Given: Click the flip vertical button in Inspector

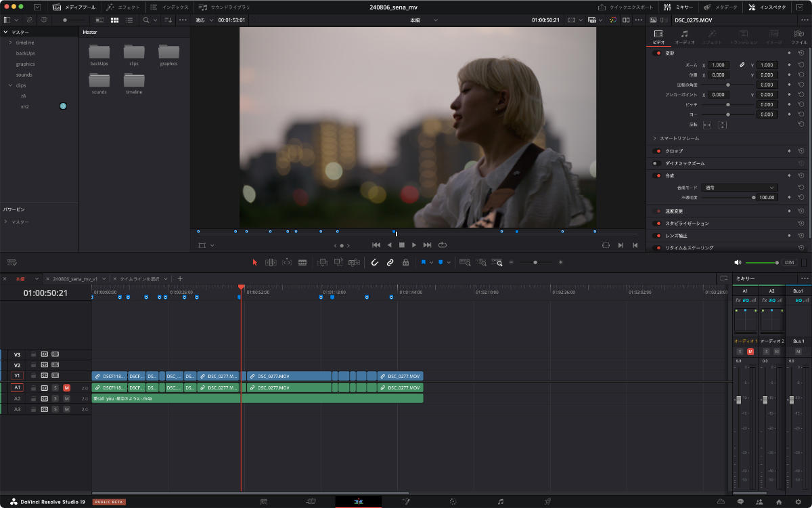Looking at the screenshot, I should (x=722, y=125).
